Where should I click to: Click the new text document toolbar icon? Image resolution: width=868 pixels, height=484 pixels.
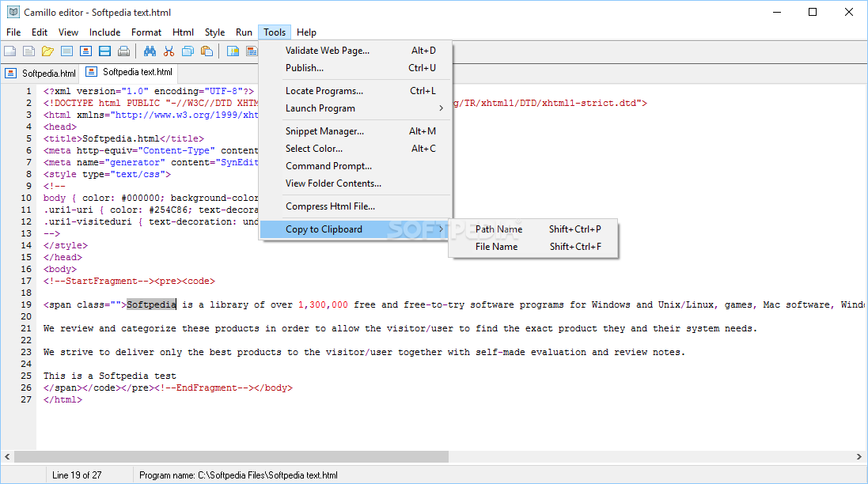28,51
